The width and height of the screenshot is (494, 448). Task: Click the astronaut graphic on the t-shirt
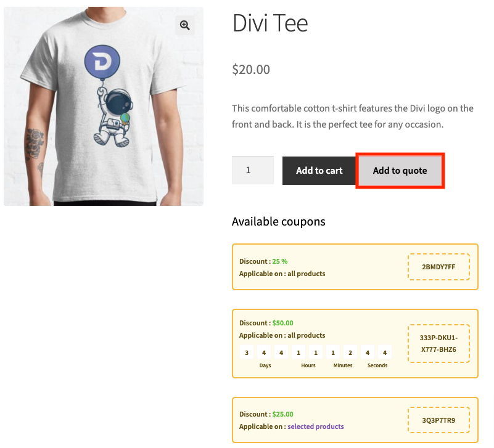[112, 117]
